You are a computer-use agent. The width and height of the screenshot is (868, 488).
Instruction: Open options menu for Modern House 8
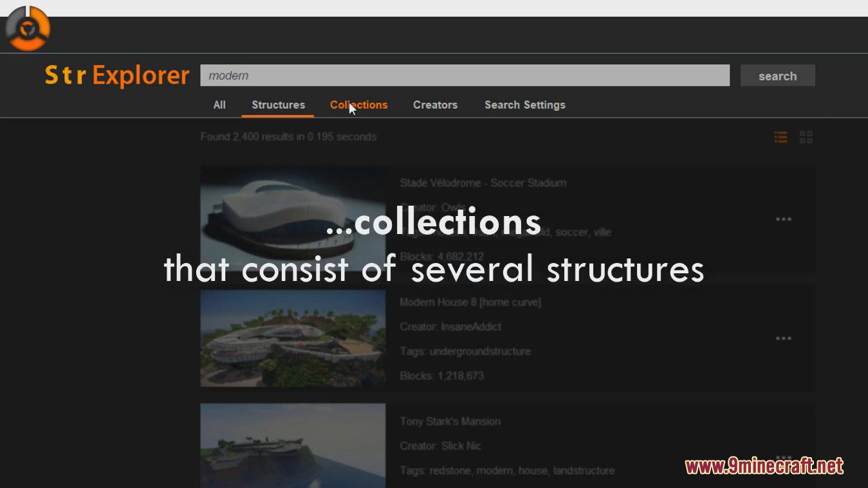click(783, 339)
